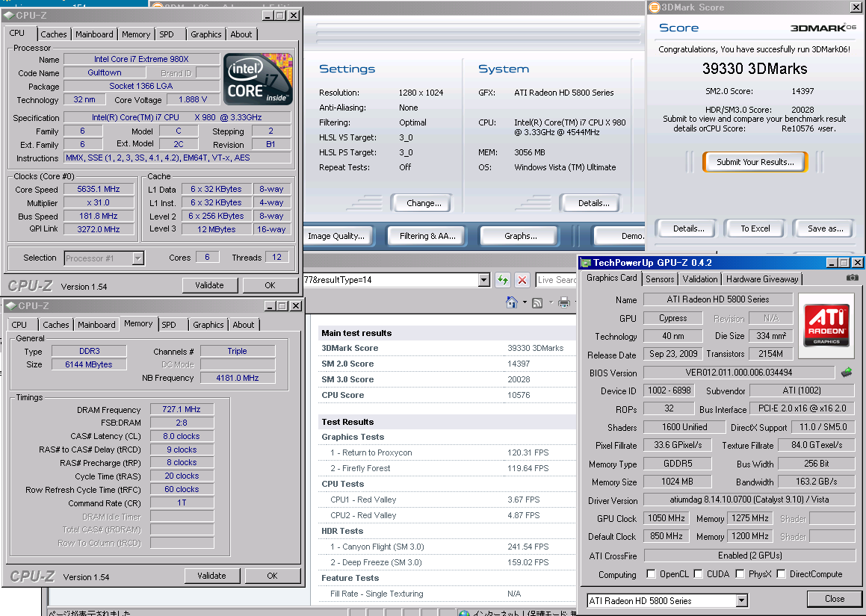Click Validate in top CPU-Z window
This screenshot has width=866, height=616.
210,285
